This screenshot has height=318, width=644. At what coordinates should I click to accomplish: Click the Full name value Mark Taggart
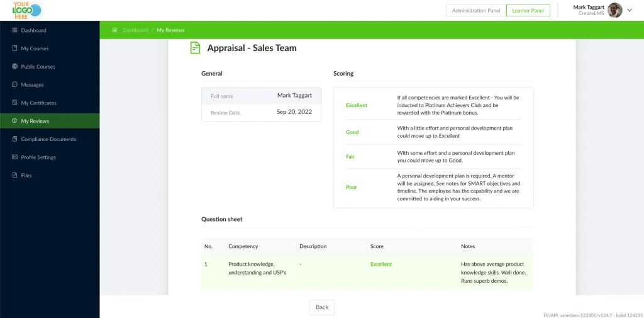[294, 96]
